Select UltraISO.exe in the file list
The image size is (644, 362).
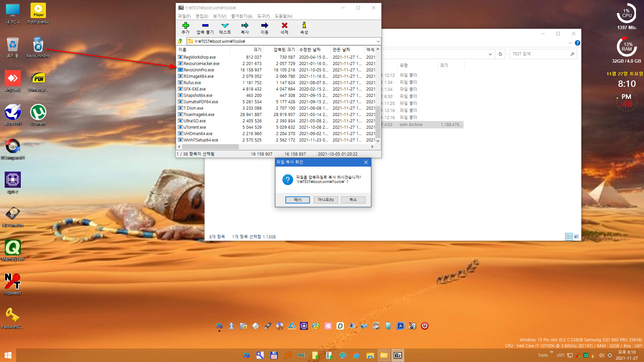(195, 121)
